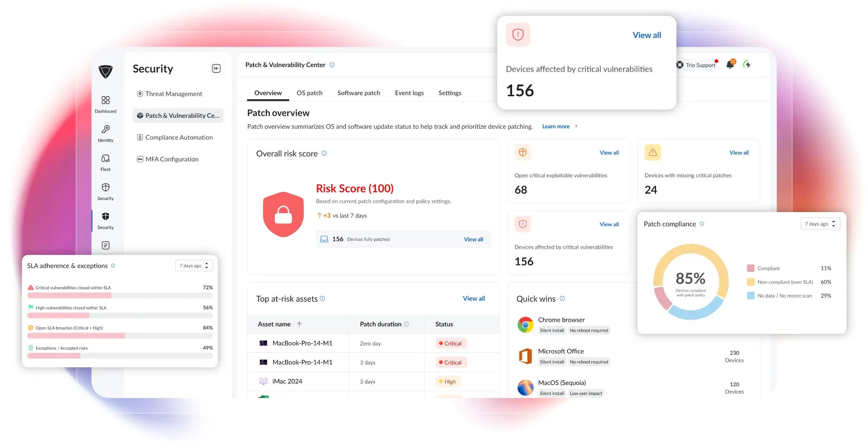Click the Critical status badge for Zero day row

(x=450, y=343)
